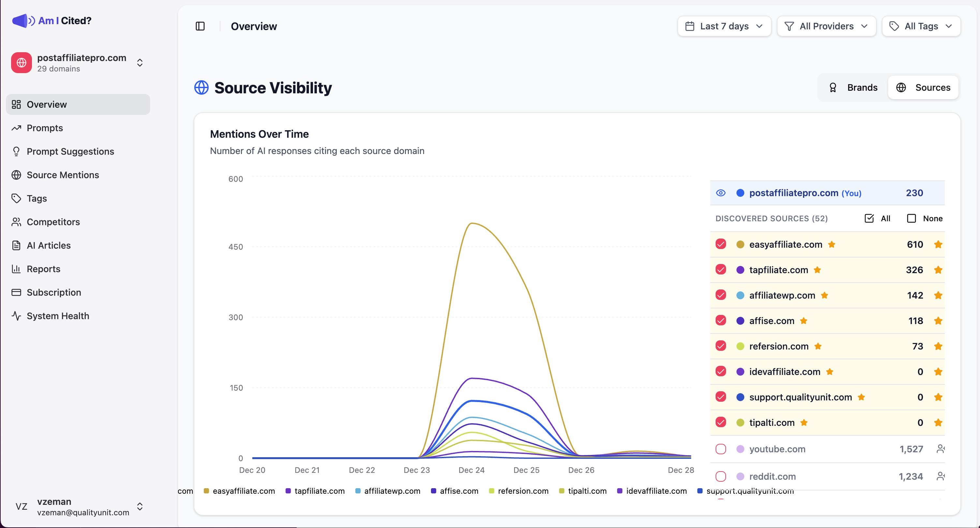Screen dimensions: 980x528
Task: Open the Last 7 days date dropdown
Action: click(723, 26)
